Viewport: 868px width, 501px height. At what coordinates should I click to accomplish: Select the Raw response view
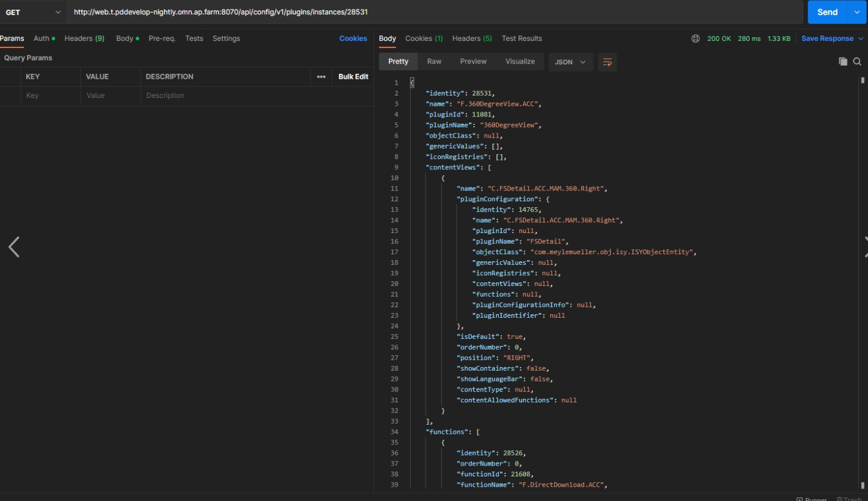pyautogui.click(x=434, y=61)
